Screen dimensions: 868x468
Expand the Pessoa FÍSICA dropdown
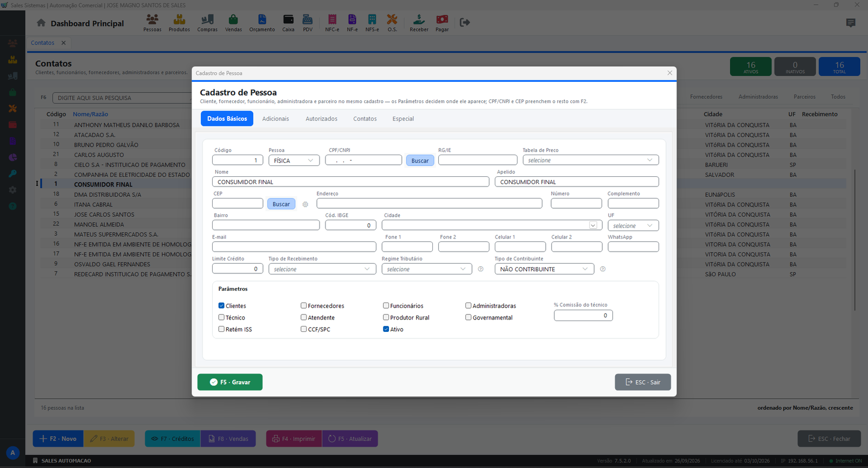pyautogui.click(x=294, y=160)
